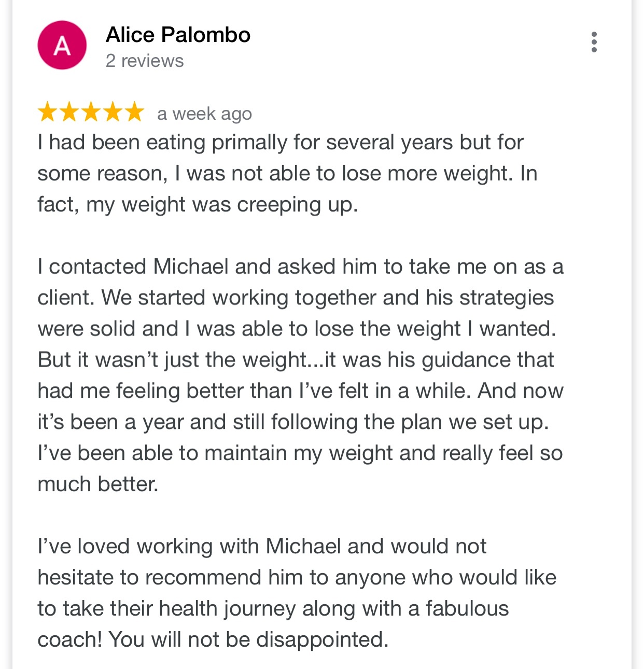Click the first rating star
Image resolution: width=644 pixels, height=669 pixels.
pos(47,112)
